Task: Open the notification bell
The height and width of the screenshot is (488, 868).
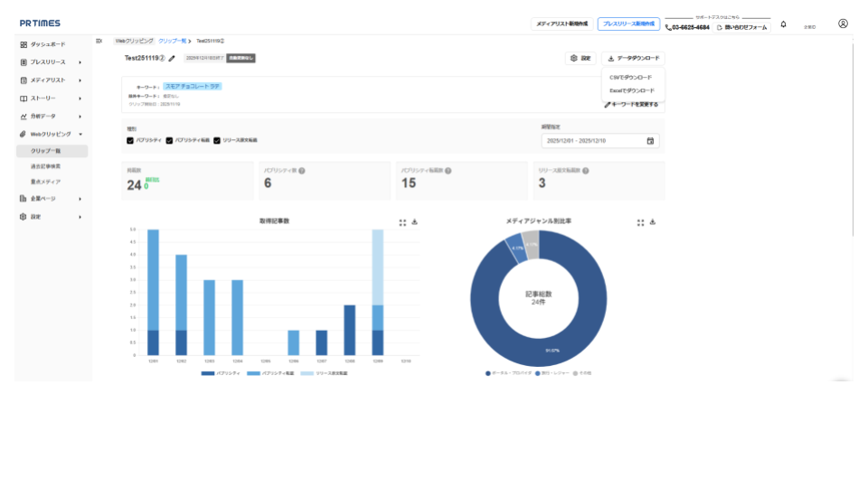Action: pos(783,24)
